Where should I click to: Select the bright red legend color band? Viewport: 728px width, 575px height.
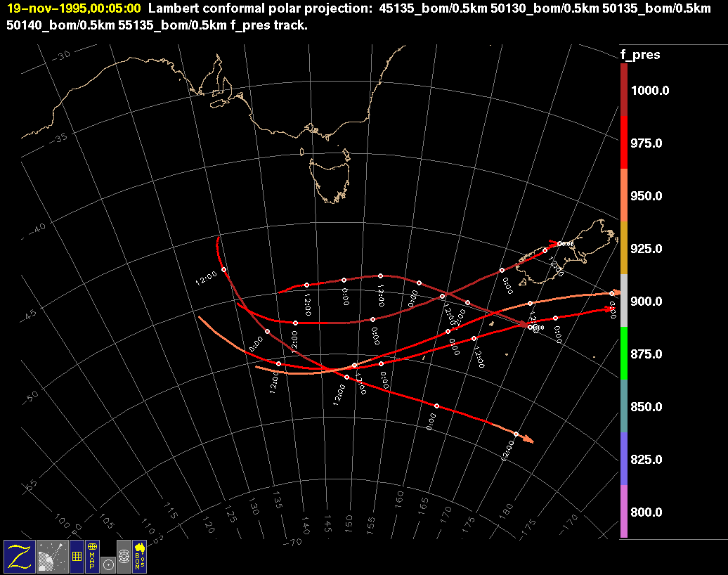[623, 143]
